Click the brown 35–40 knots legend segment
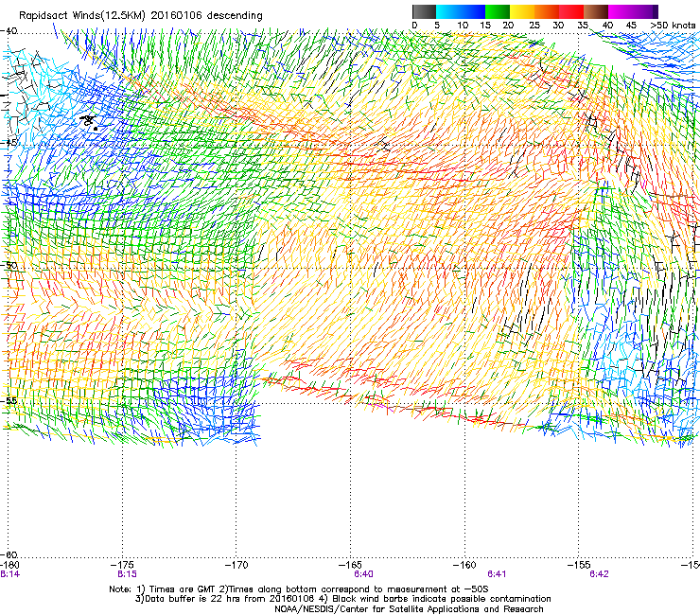Image resolution: width=700 pixels, height=615 pixels. (596, 11)
